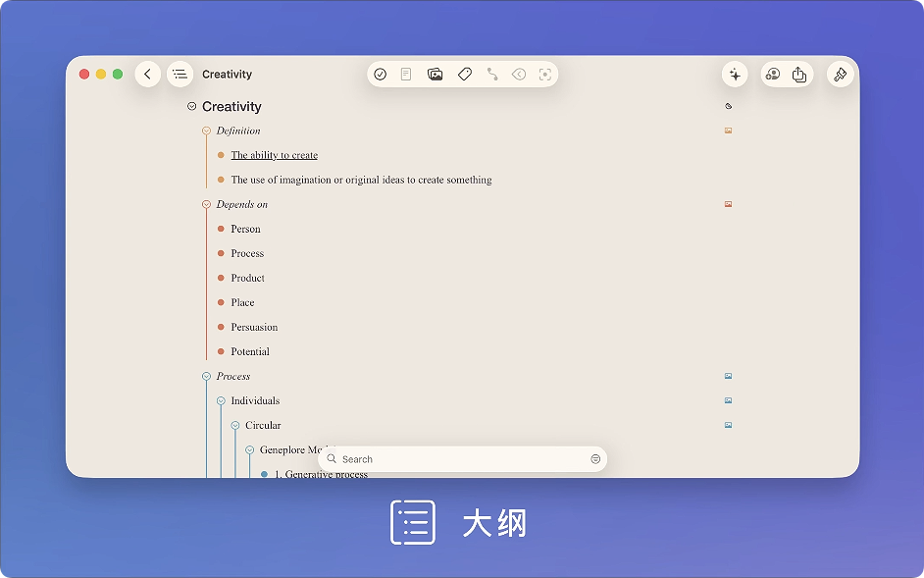Screen dimensions: 924x578
Task: Click the image badge beside Definition
Action: [728, 131]
